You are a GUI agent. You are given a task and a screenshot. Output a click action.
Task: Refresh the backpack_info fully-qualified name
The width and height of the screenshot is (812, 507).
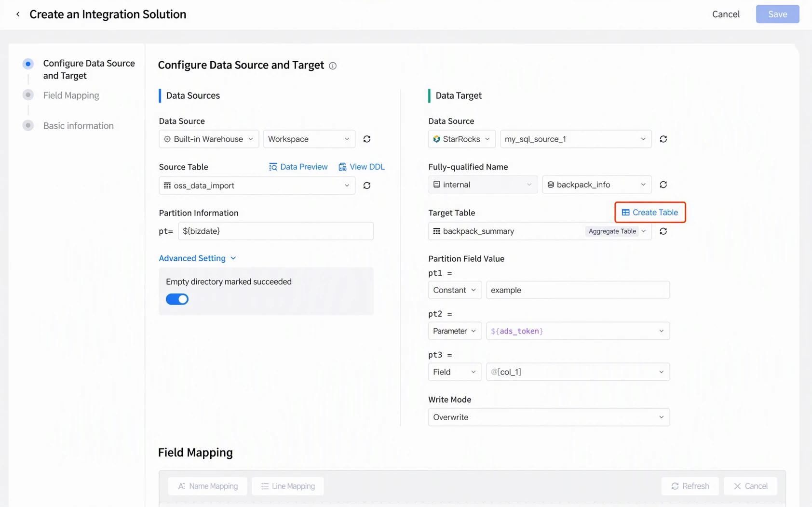point(663,185)
